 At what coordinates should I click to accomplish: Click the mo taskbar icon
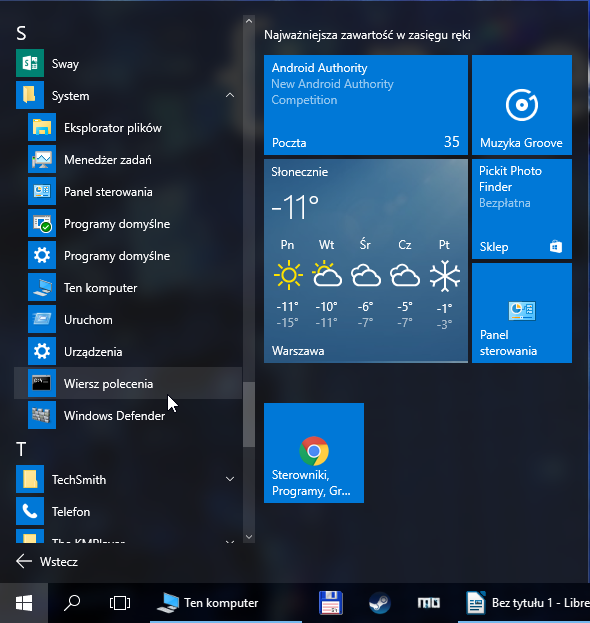(x=428, y=603)
